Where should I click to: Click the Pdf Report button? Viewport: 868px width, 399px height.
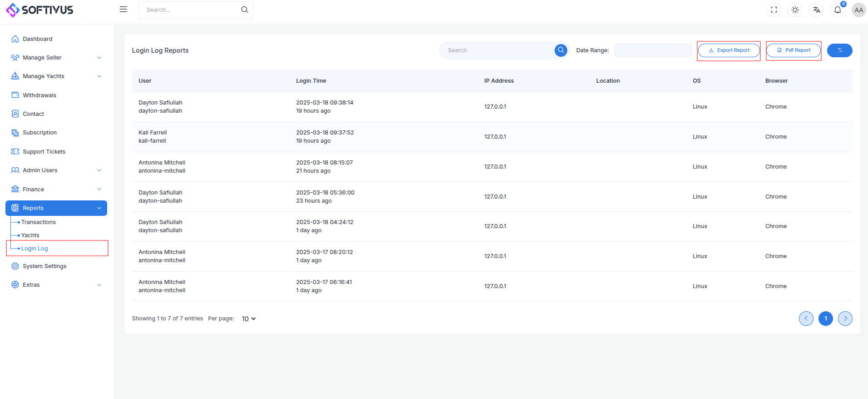793,50
